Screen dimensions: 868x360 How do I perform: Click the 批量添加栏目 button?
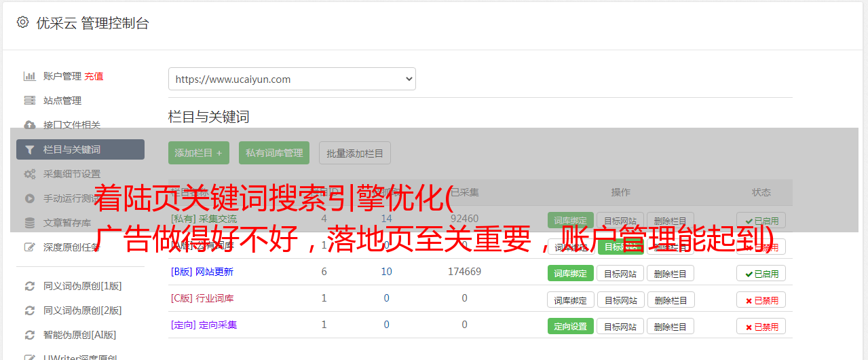pyautogui.click(x=355, y=153)
